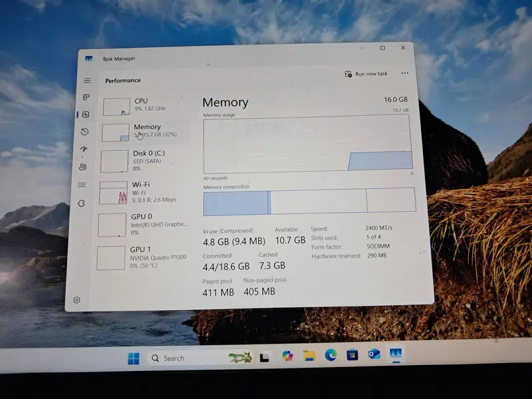Image resolution: width=532 pixels, height=399 pixels.
Task: Click the taskbar Search box
Action: [190, 358]
